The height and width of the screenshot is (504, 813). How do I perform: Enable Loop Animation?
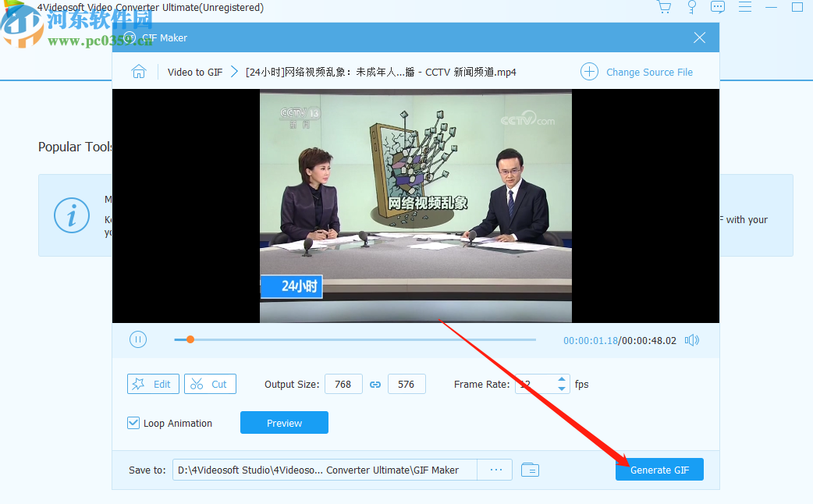[133, 423]
